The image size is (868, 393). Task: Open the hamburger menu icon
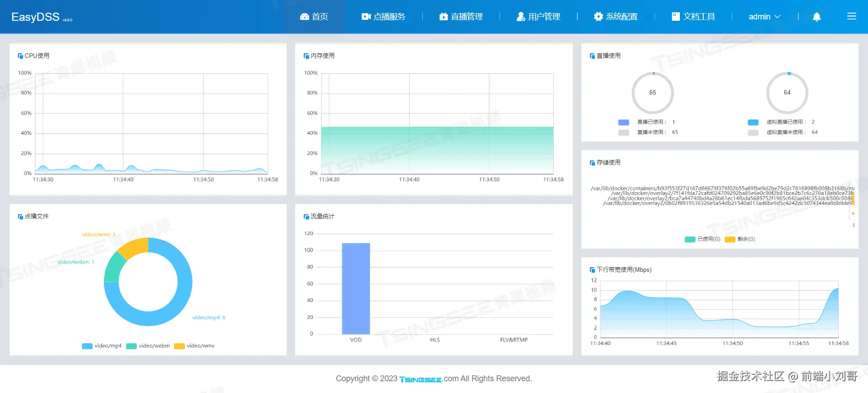[x=852, y=16]
